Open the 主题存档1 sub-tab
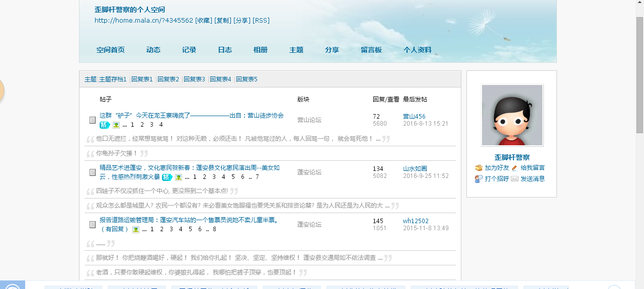This screenshot has width=644, height=289. point(113,79)
